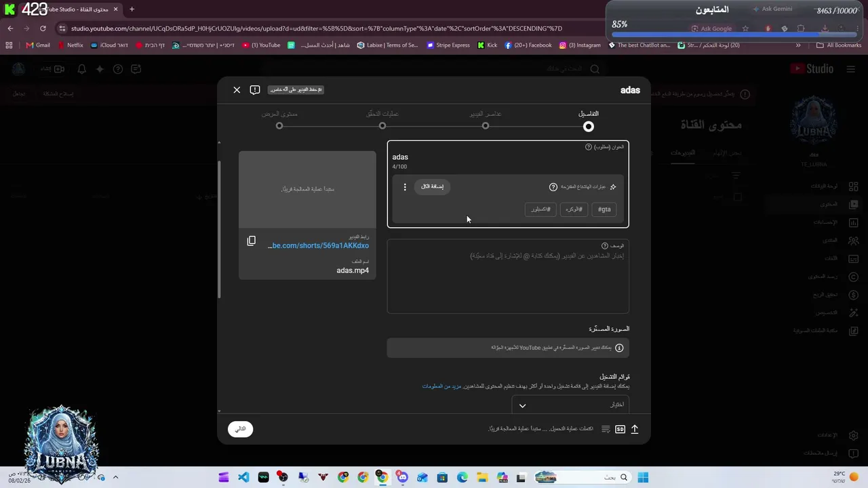Click the weather widget showing 29°C
The height and width of the screenshot is (488, 868).
point(844,477)
